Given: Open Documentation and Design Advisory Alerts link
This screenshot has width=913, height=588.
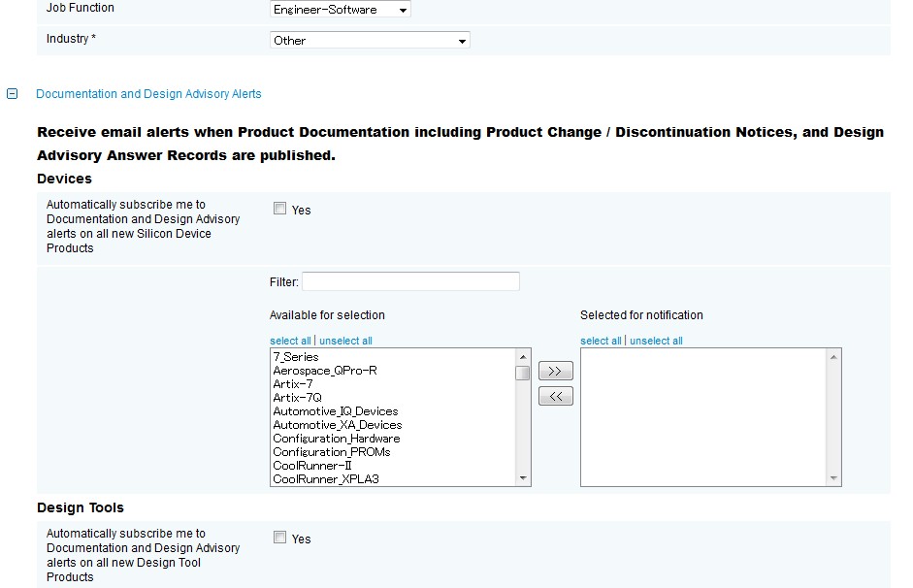Looking at the screenshot, I should pos(148,94).
